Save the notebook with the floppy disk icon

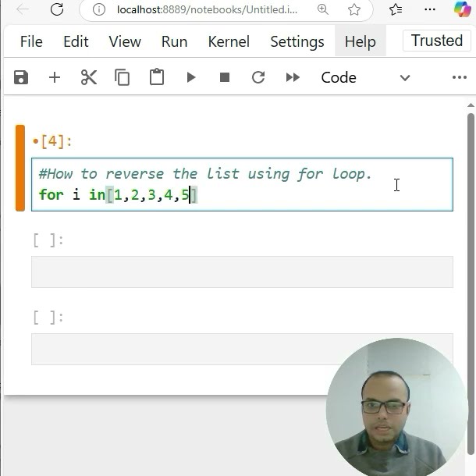pyautogui.click(x=21, y=77)
